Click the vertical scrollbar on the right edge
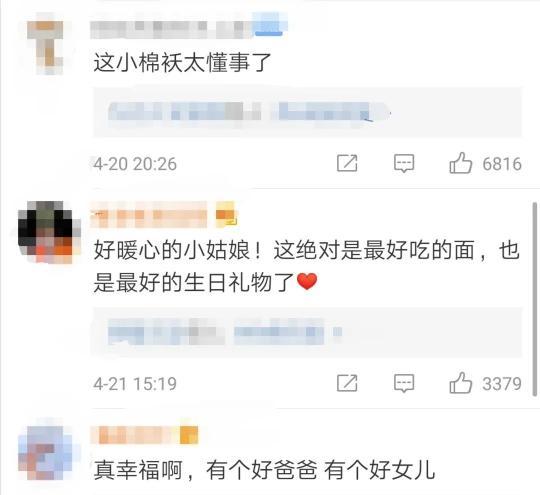The width and height of the screenshot is (540, 495). pos(535,300)
